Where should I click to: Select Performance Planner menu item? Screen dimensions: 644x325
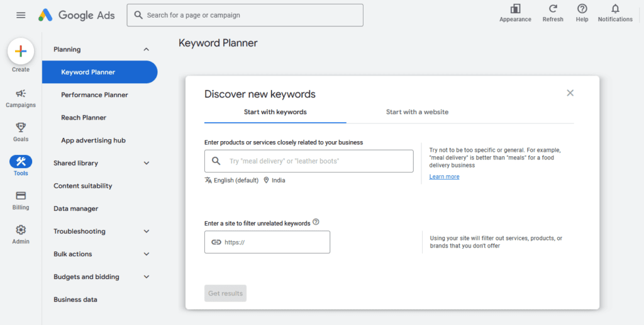tap(94, 95)
